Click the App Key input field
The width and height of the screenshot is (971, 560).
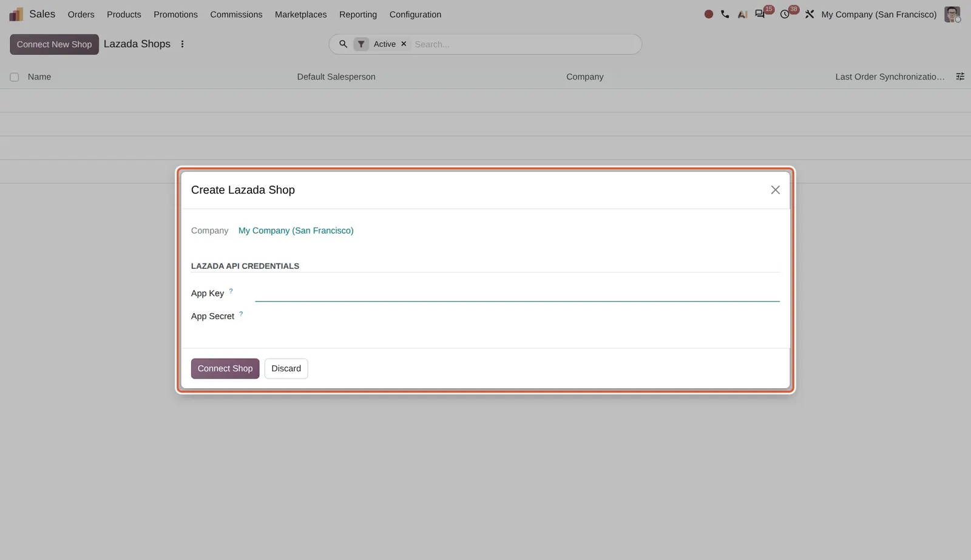(517, 293)
